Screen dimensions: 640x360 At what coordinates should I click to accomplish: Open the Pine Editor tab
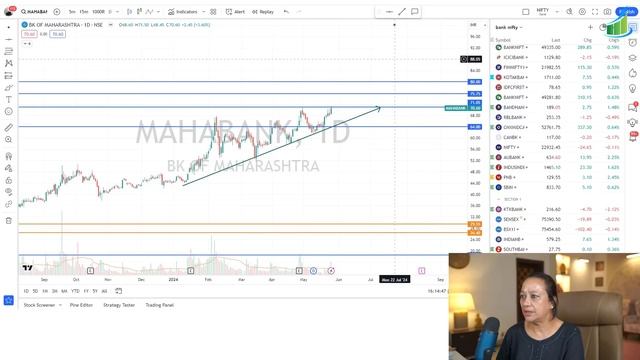click(x=81, y=305)
